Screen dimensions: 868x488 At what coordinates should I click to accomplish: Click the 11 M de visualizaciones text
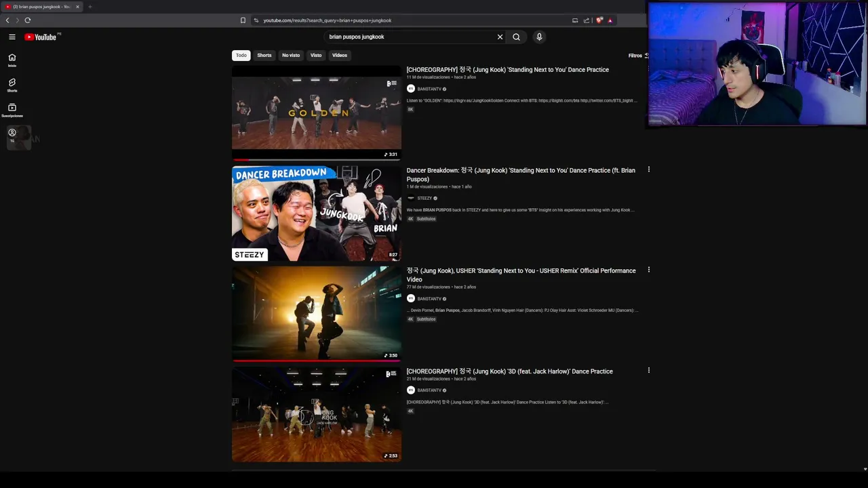coord(428,77)
